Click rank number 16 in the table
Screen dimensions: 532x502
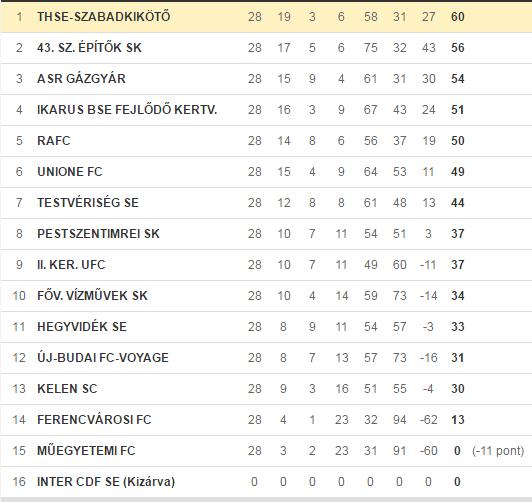click(x=19, y=482)
